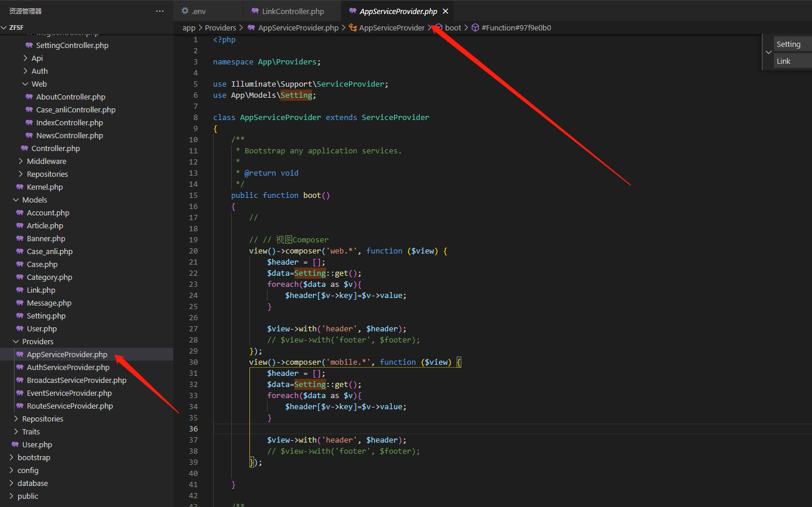Click the 'Providers' breadcrumb segment
Viewport: 812px width, 507px height.
[221, 28]
